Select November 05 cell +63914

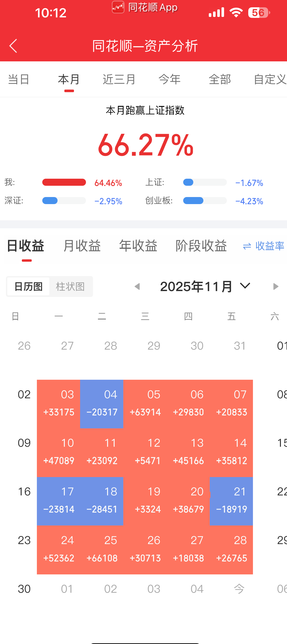tap(145, 404)
